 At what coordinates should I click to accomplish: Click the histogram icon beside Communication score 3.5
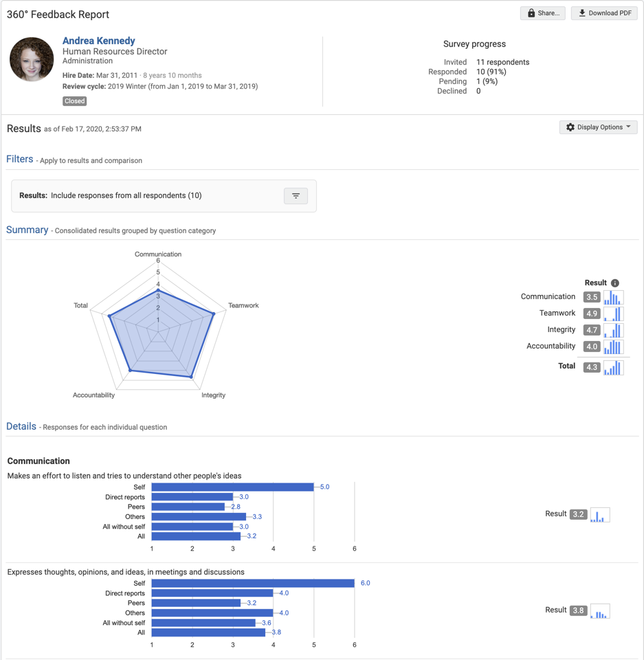tap(613, 297)
